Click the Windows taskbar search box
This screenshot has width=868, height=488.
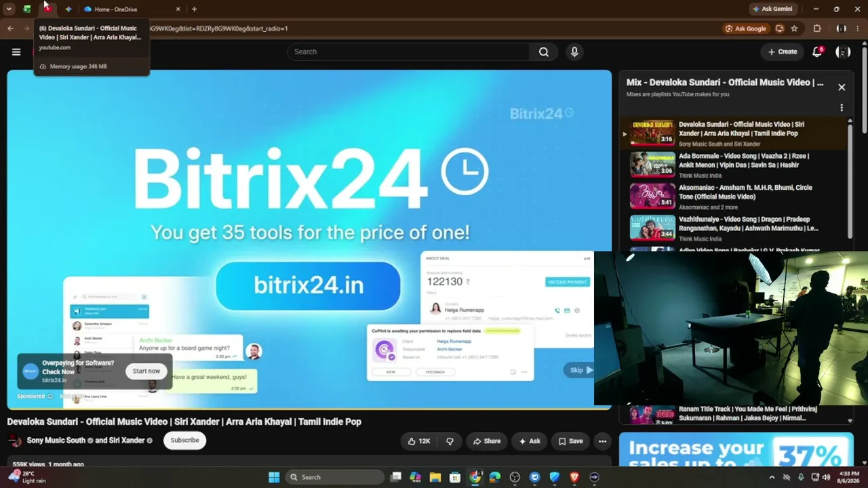click(x=335, y=477)
